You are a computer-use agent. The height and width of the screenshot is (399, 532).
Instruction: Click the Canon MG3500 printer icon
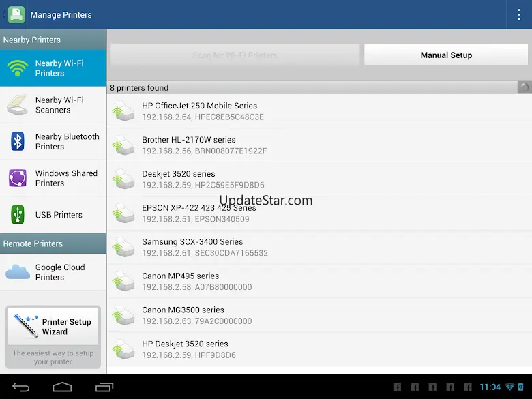(x=123, y=315)
